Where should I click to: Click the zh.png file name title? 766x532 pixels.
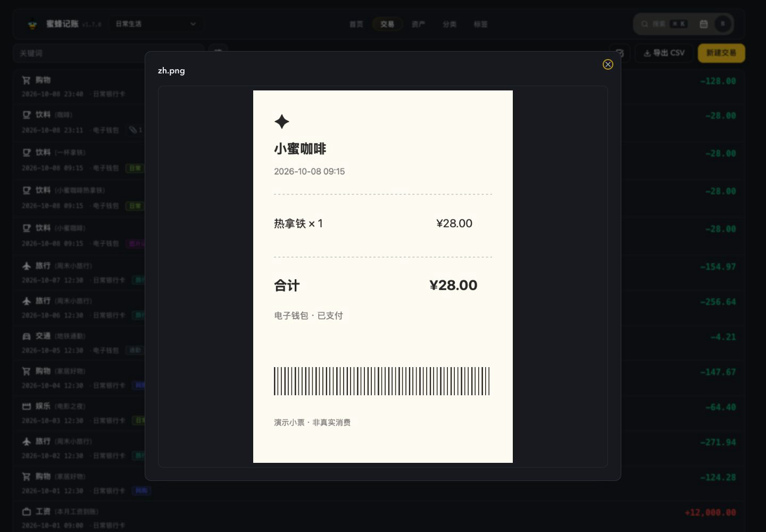171,71
